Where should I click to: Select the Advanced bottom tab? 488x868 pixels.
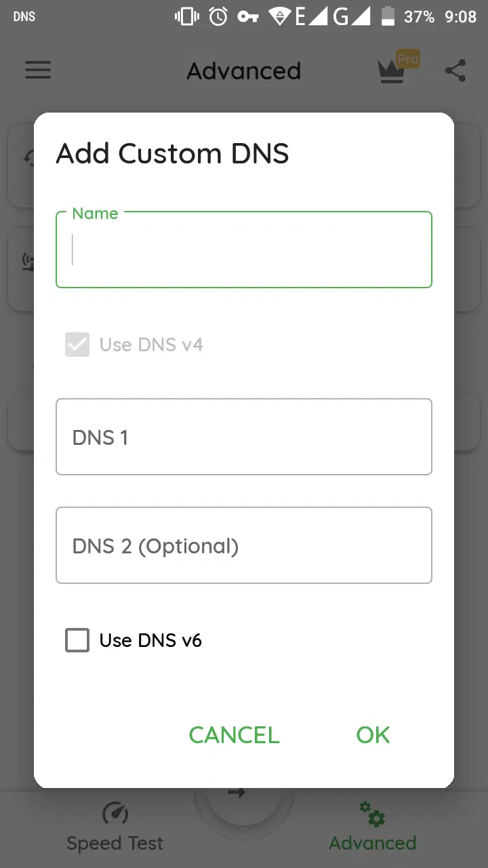pos(372,827)
